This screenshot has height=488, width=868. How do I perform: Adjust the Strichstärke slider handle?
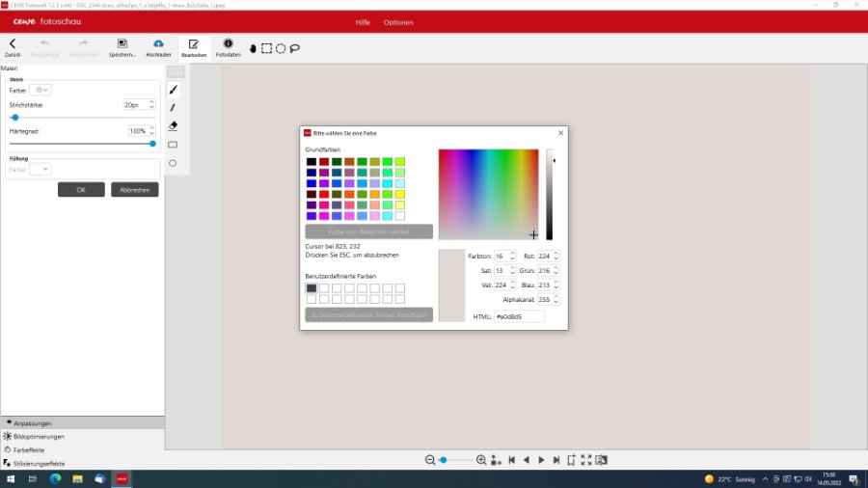[14, 118]
